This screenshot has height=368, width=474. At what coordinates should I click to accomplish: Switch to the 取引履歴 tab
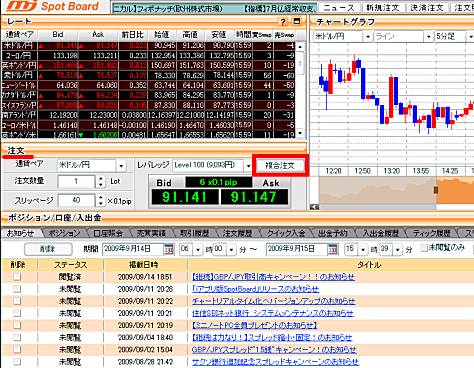coord(194,233)
